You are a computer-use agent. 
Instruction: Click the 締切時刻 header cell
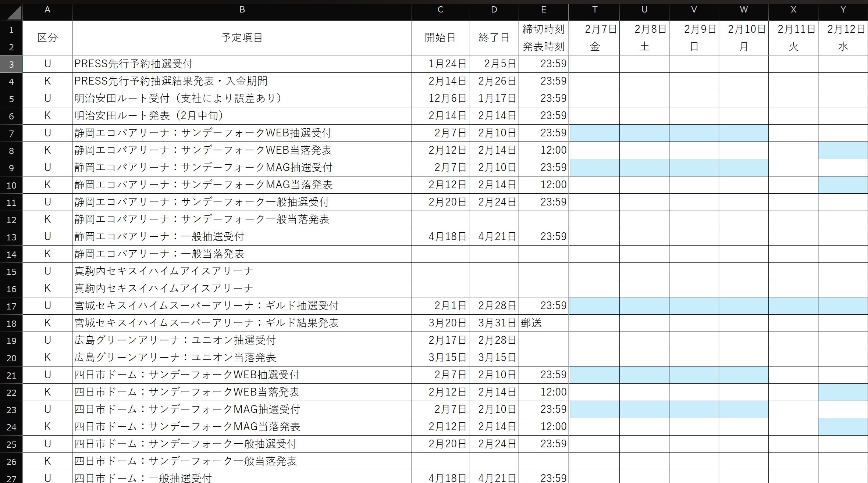544,29
